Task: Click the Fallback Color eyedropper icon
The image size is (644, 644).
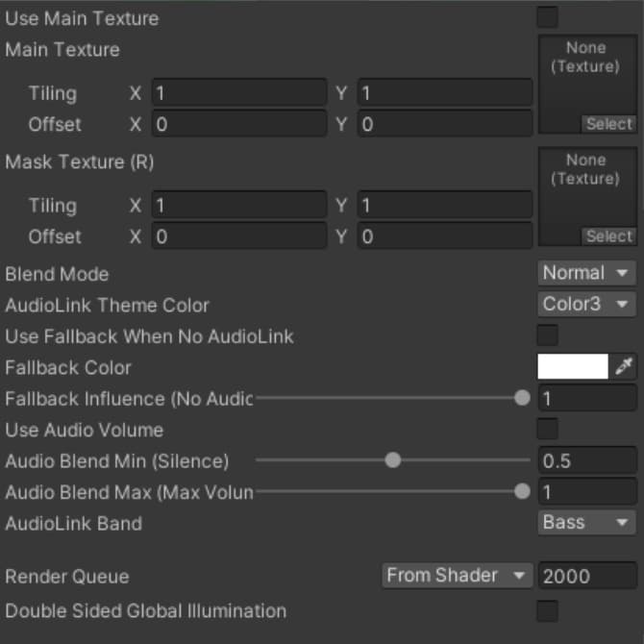Action: point(625,367)
